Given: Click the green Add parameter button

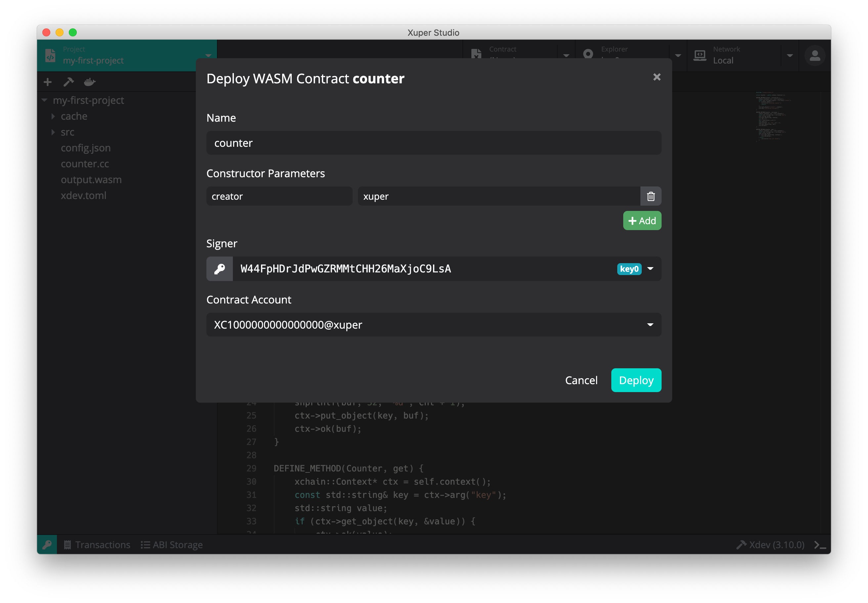Looking at the screenshot, I should [641, 221].
